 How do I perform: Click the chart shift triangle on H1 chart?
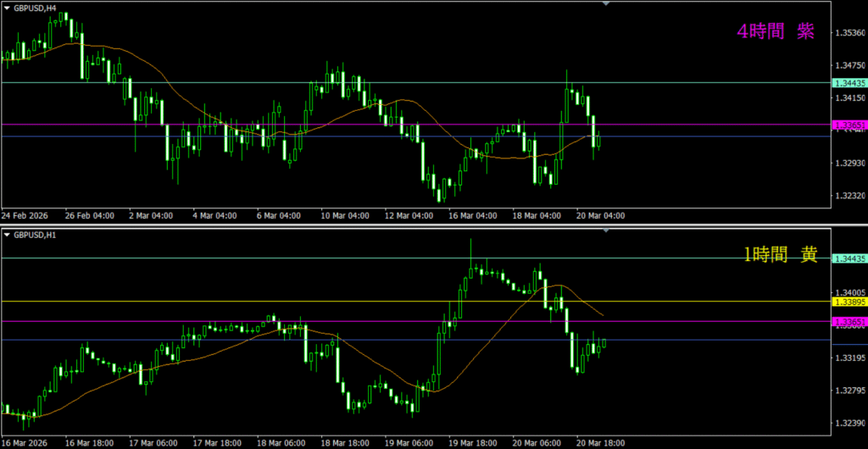pos(605,230)
